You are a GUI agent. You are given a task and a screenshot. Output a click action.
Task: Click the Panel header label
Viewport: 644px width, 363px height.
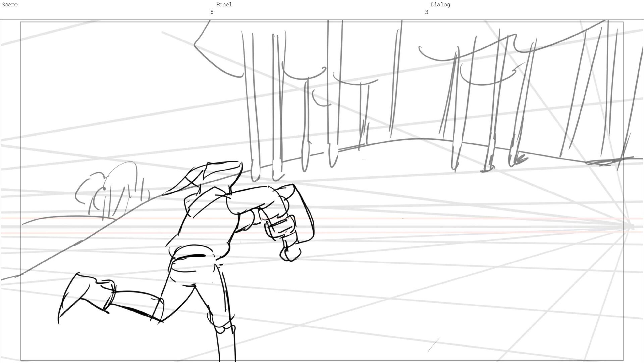pos(224,5)
